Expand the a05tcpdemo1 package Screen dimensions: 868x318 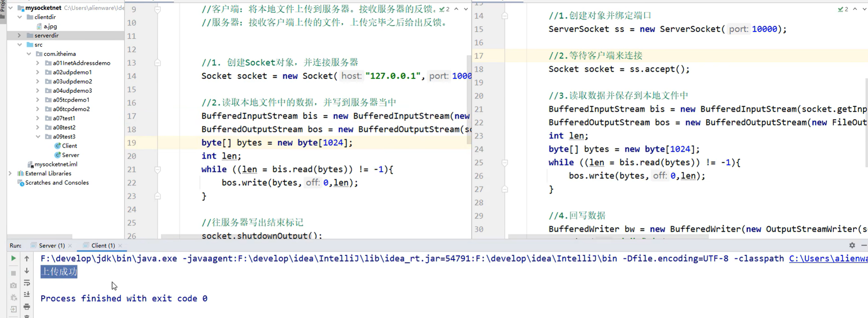pyautogui.click(x=38, y=100)
